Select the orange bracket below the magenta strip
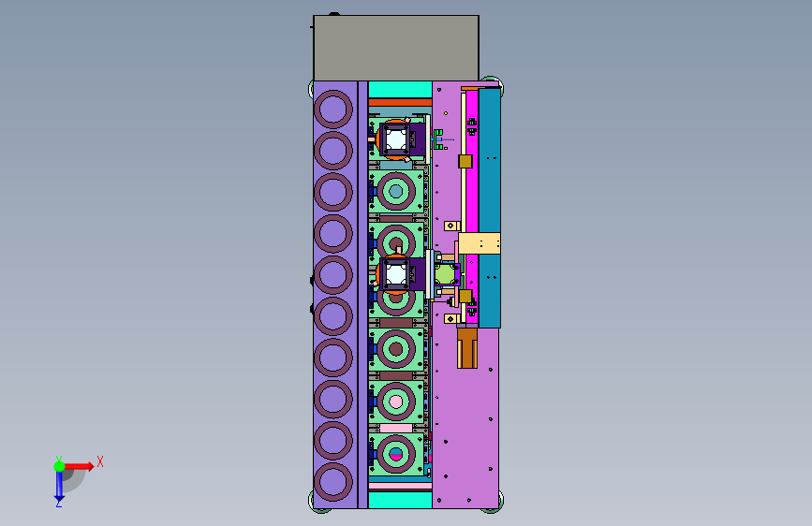 [467, 346]
